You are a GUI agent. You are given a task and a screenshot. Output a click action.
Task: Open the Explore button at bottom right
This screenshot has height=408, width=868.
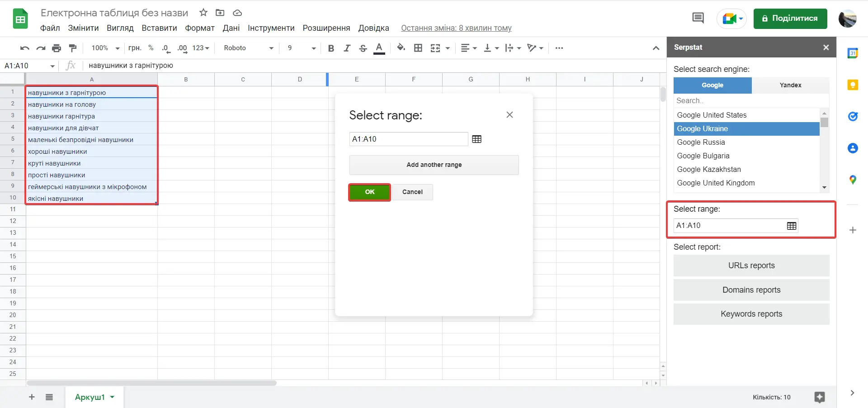tap(820, 397)
